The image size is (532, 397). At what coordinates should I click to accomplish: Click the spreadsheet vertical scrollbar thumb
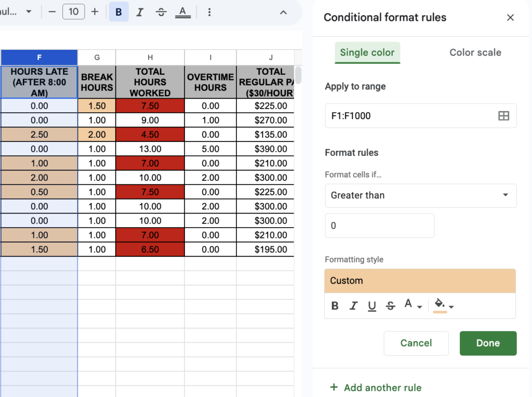point(298,75)
